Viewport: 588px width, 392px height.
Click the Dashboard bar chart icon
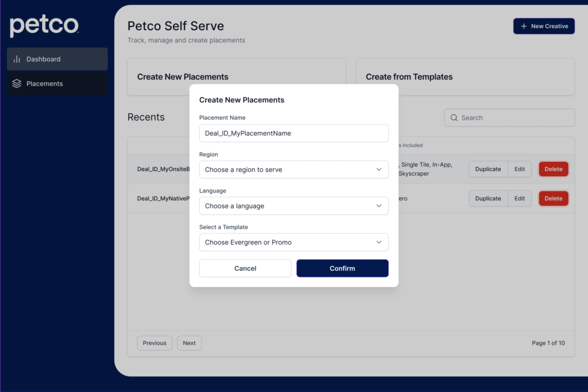coord(17,59)
